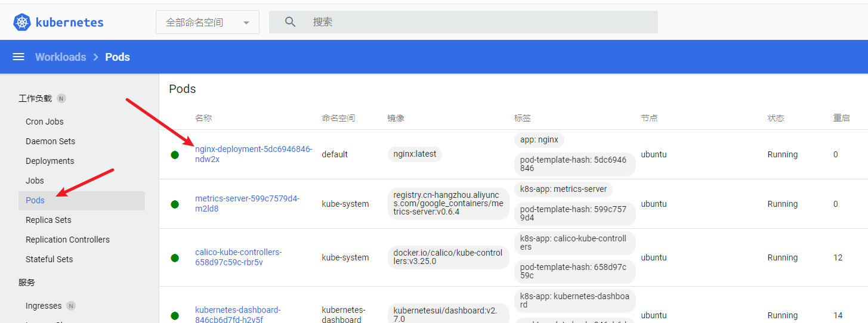Click the 服务 section heading
Screen dimensions: 868x323
pos(27,282)
